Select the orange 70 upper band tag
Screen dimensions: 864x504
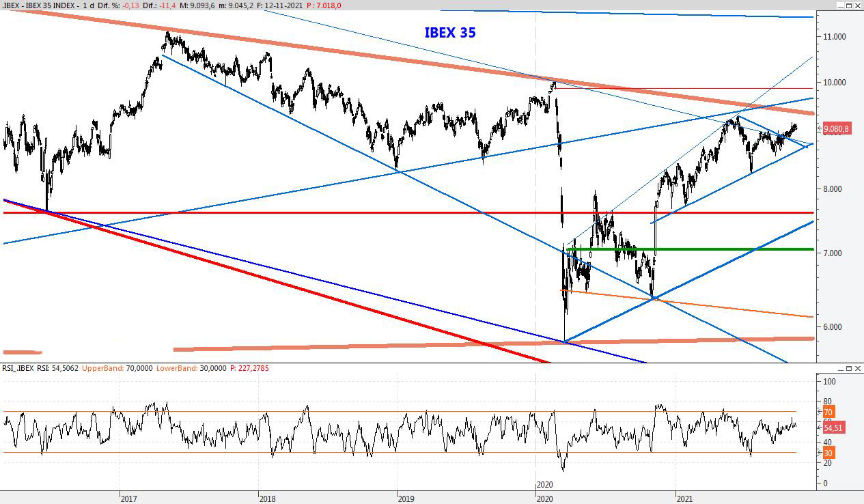(828, 412)
